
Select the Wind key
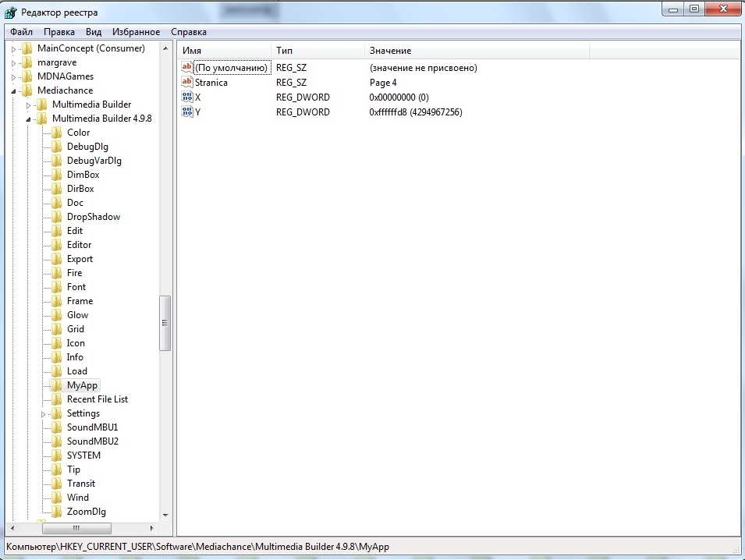(x=78, y=498)
